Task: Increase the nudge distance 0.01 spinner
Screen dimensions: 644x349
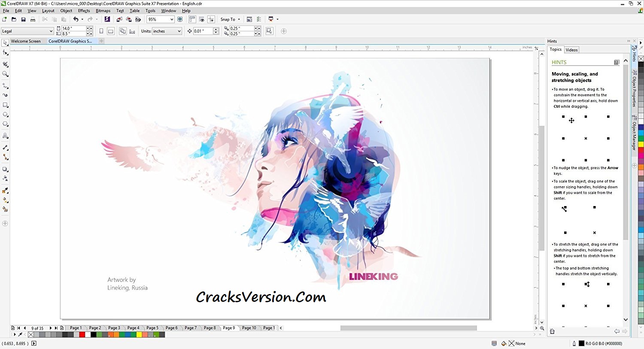Action: 216,29
